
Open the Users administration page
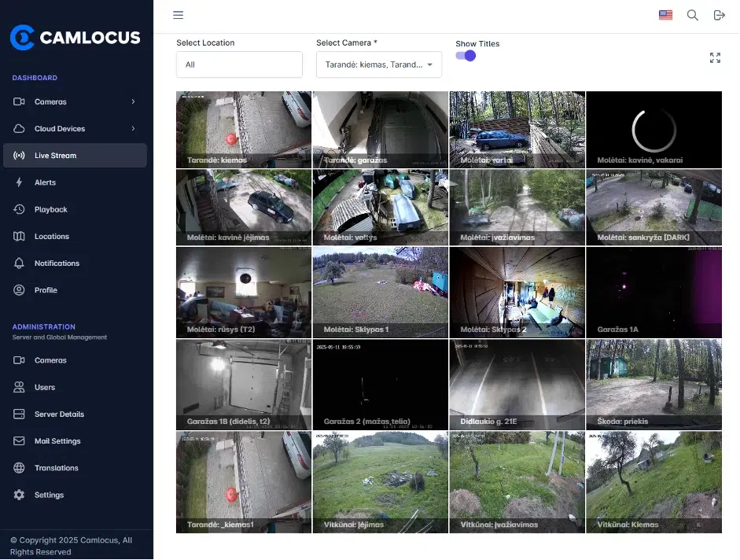pos(17,387)
